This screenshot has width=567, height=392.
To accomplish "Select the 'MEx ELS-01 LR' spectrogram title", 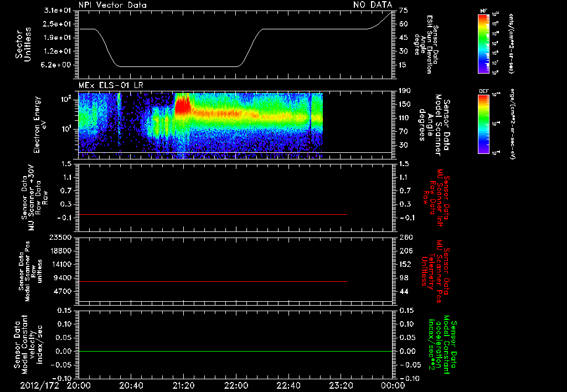I will pyautogui.click(x=111, y=86).
